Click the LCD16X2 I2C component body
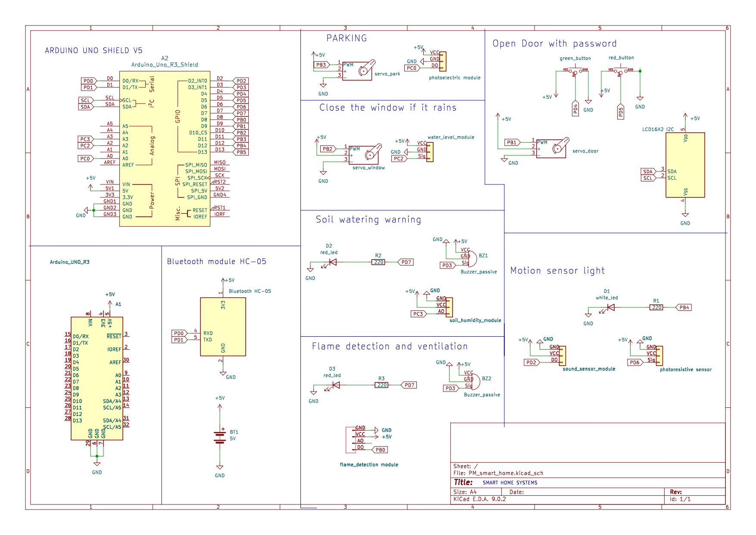Screen dimensions: 756x535 click(x=685, y=165)
